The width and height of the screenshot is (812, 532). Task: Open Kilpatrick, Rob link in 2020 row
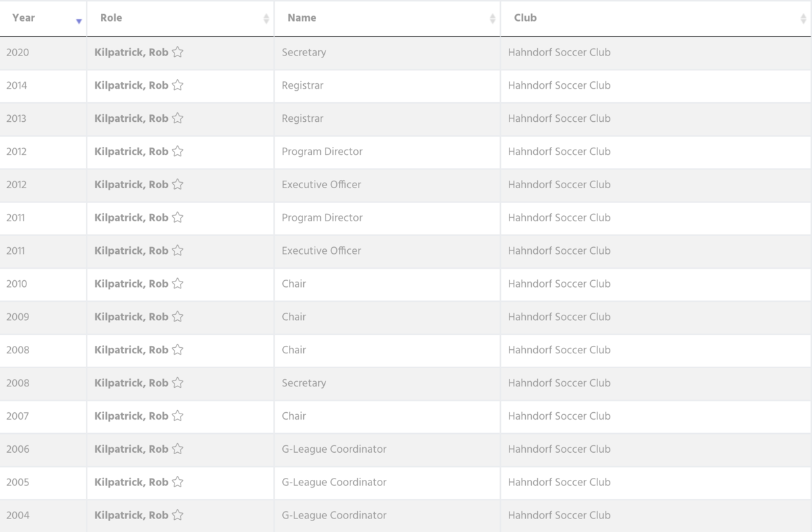(x=131, y=52)
